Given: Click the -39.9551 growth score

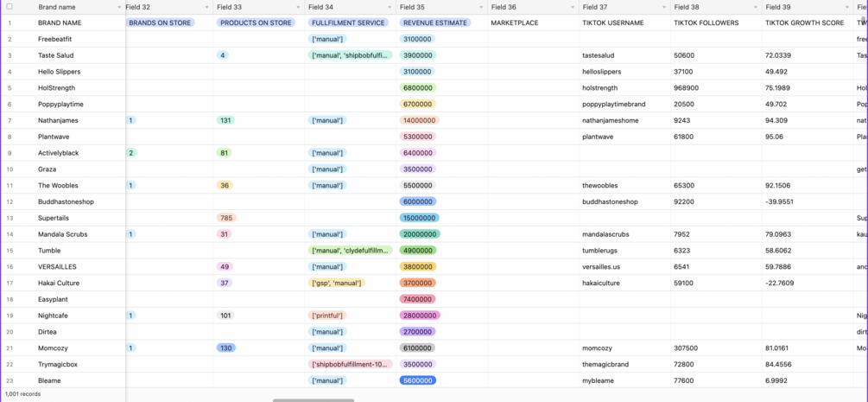Looking at the screenshot, I should point(779,201).
